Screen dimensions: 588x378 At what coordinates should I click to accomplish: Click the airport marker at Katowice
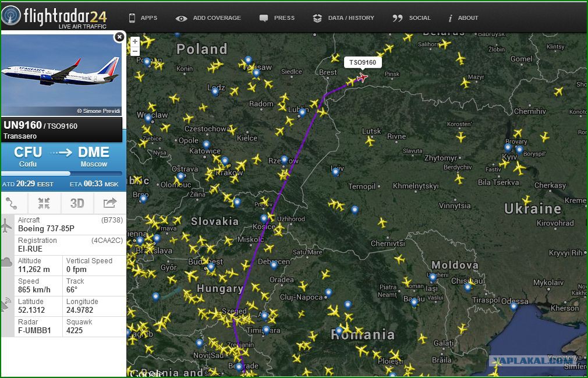coord(206,144)
